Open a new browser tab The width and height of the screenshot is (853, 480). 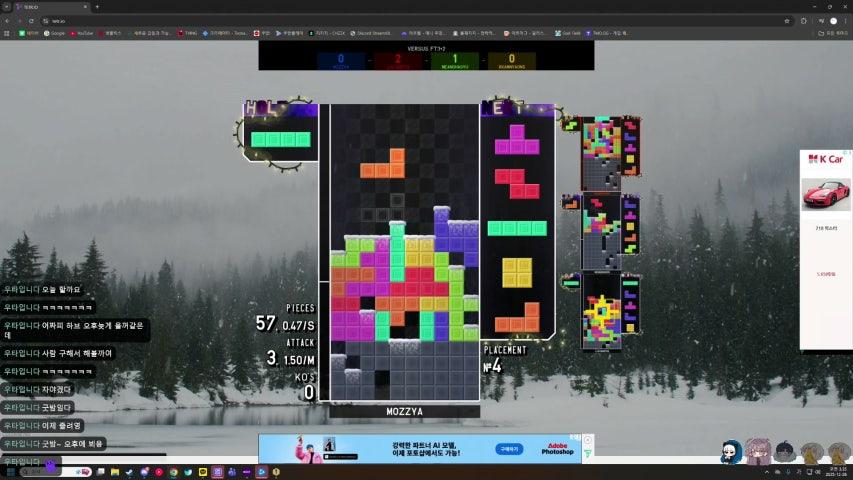pos(96,7)
